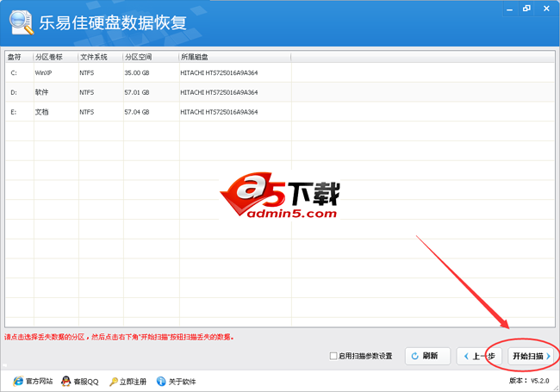Click the version V5.2.0 text

[529, 381]
